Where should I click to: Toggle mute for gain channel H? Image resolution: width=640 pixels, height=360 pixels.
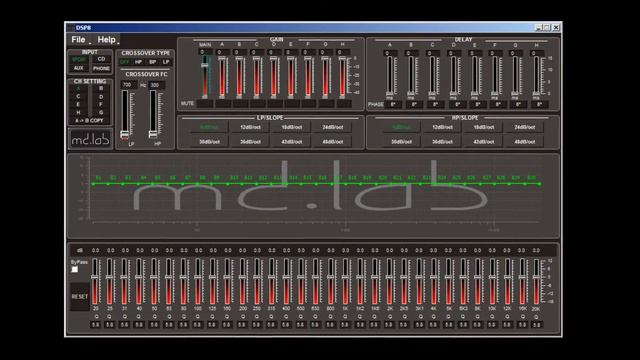(x=344, y=104)
